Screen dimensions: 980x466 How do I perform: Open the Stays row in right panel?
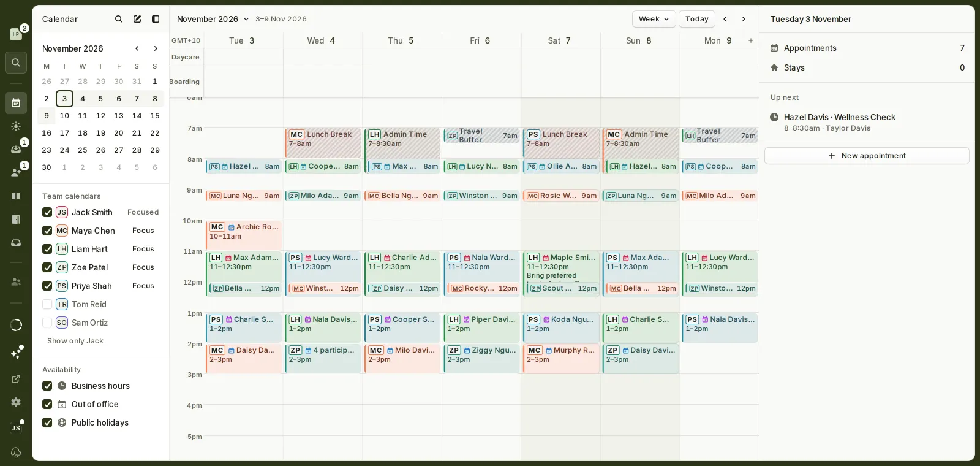click(867, 67)
